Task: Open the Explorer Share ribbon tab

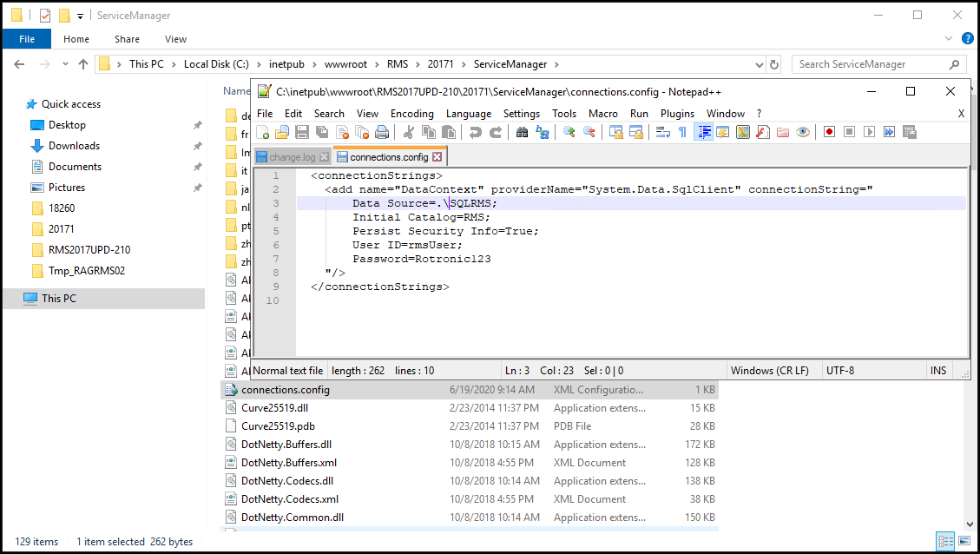Action: pyautogui.click(x=127, y=39)
